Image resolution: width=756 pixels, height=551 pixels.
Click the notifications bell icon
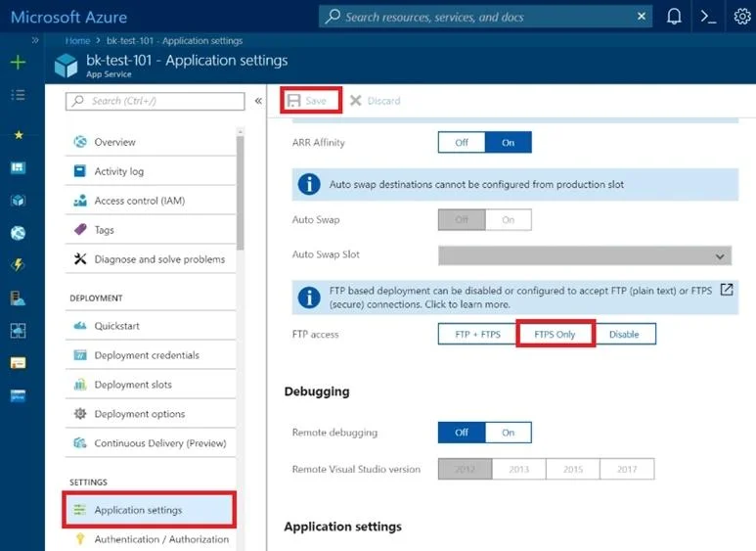(674, 17)
